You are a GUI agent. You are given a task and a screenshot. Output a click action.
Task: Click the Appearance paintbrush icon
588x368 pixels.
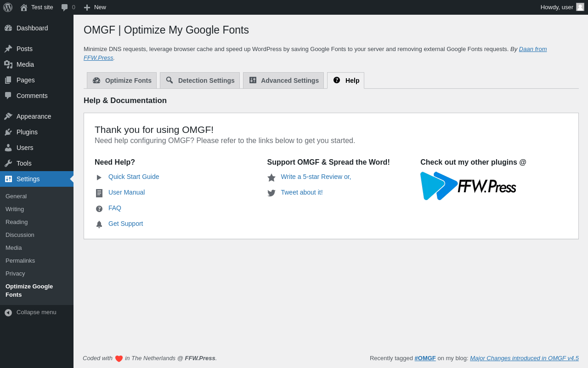(x=8, y=116)
